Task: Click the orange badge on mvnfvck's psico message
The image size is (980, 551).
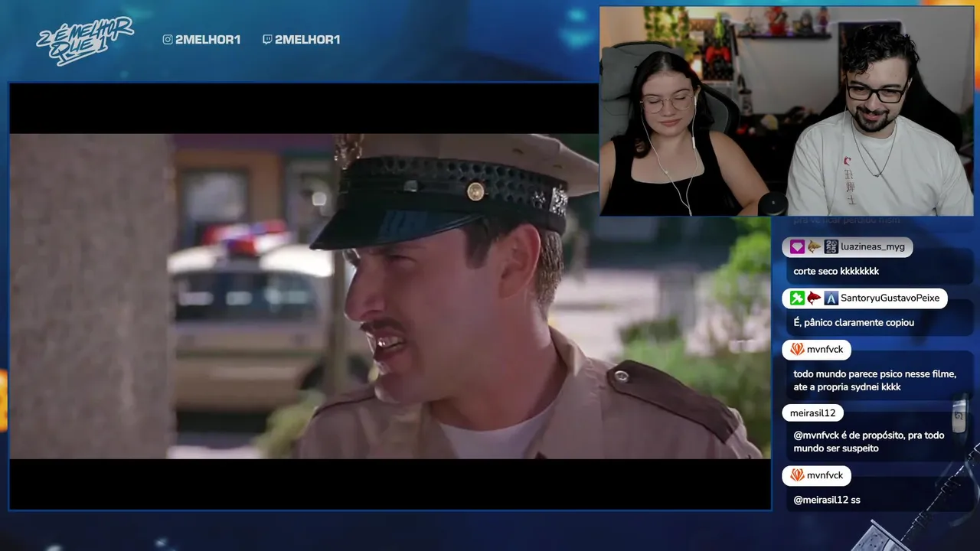Action: 797,350
